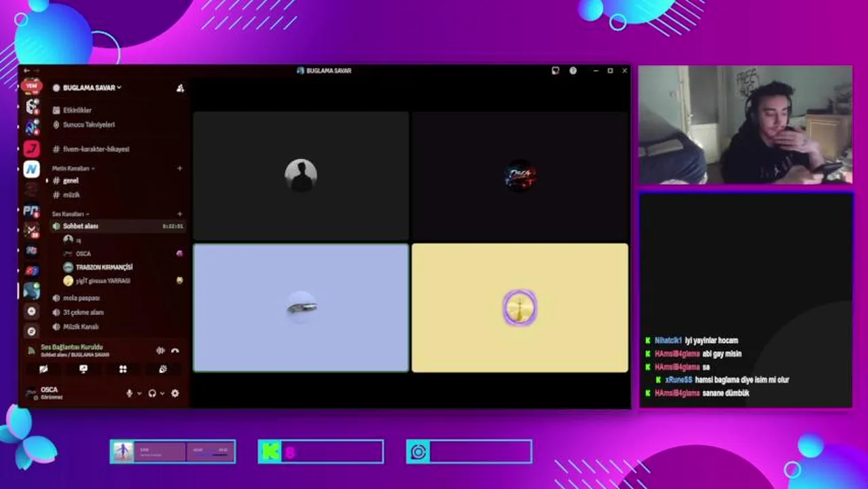Screen dimensions: 868x489
Task: Select the OSCA avatar video tile
Action: (520, 175)
